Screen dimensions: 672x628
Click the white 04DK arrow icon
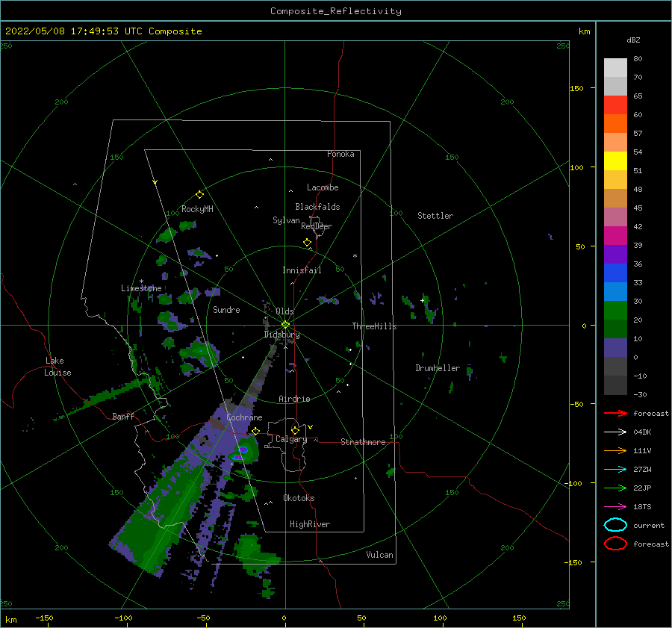point(615,432)
